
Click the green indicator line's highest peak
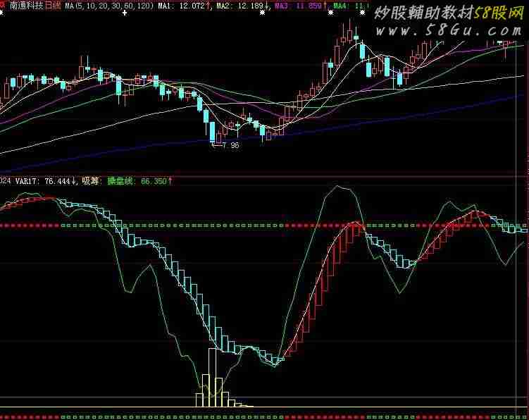click(340, 187)
